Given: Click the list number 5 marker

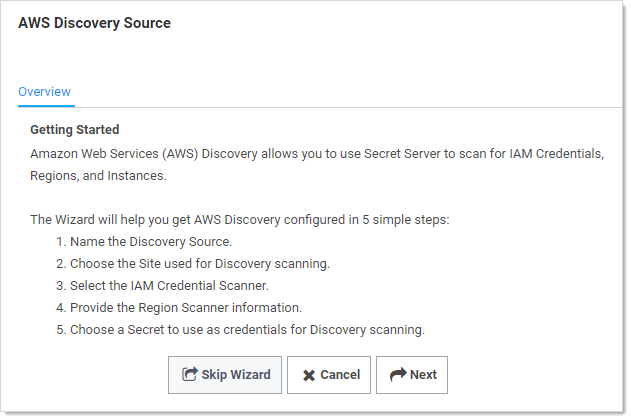Looking at the screenshot, I should [60, 329].
